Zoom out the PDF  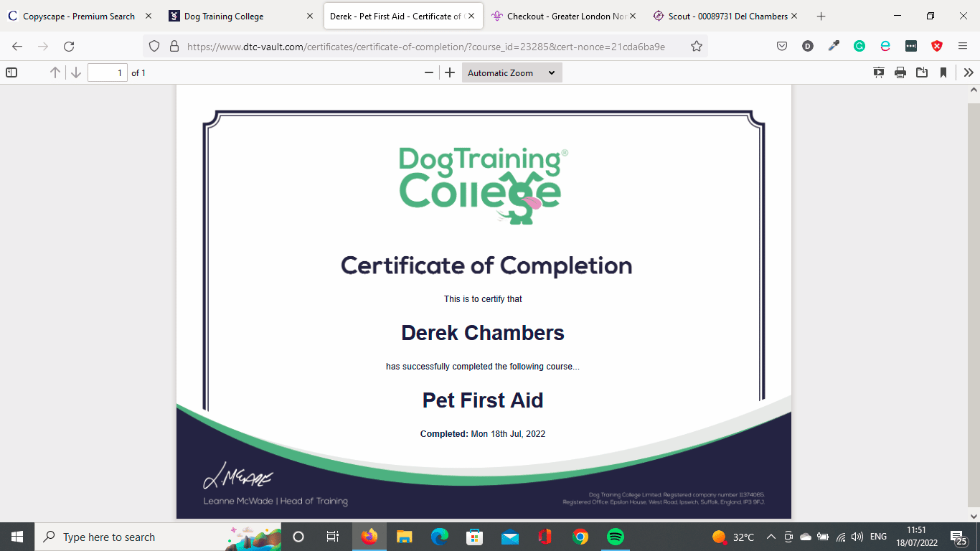tap(429, 72)
